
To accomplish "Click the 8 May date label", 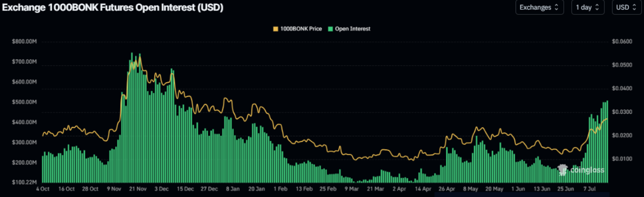I will point(471,189).
